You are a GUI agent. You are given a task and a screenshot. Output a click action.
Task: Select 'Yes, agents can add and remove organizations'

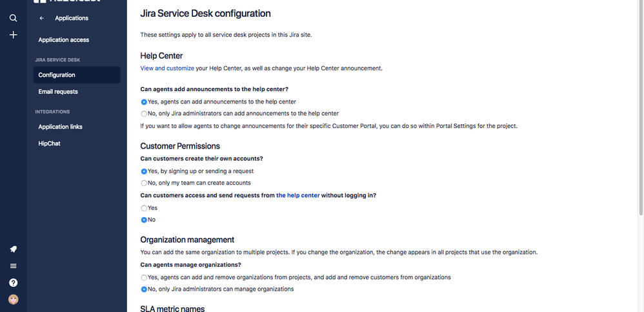tap(144, 277)
